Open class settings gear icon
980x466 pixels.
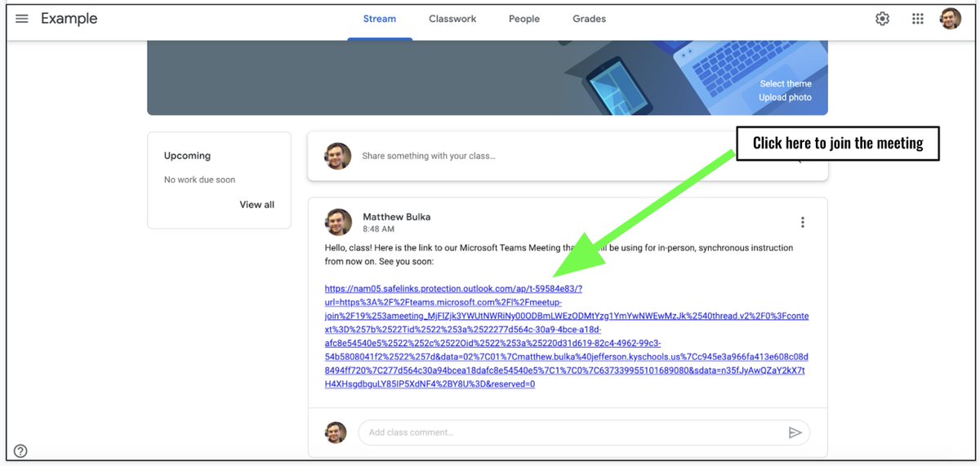882,19
